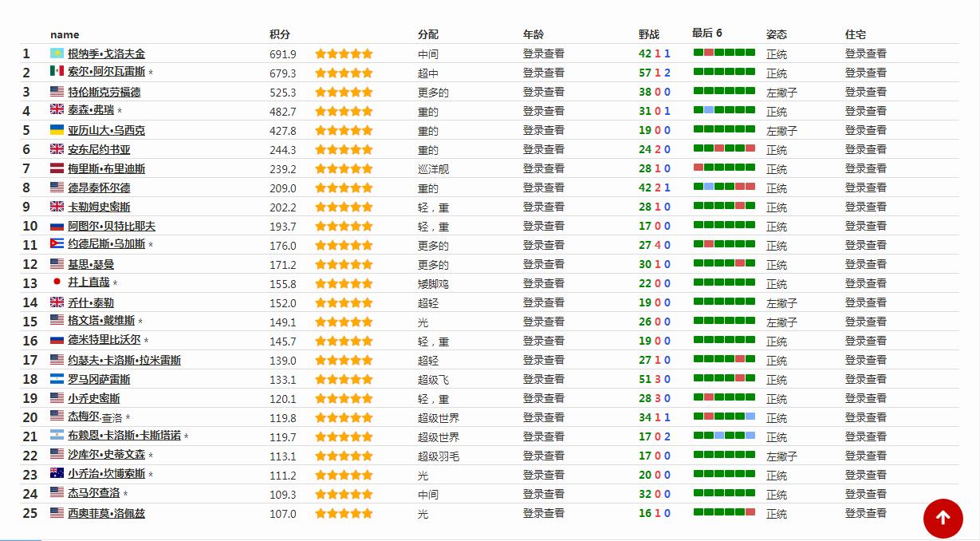Open boxer profile 根纳季·戈洛夫金
The height and width of the screenshot is (541, 980).
click(x=106, y=53)
